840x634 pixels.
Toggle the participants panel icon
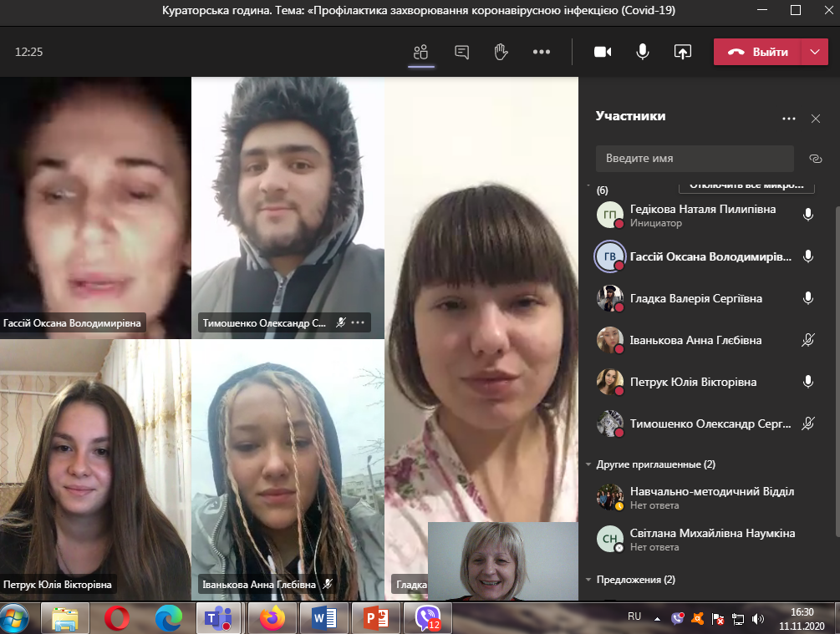click(x=421, y=52)
